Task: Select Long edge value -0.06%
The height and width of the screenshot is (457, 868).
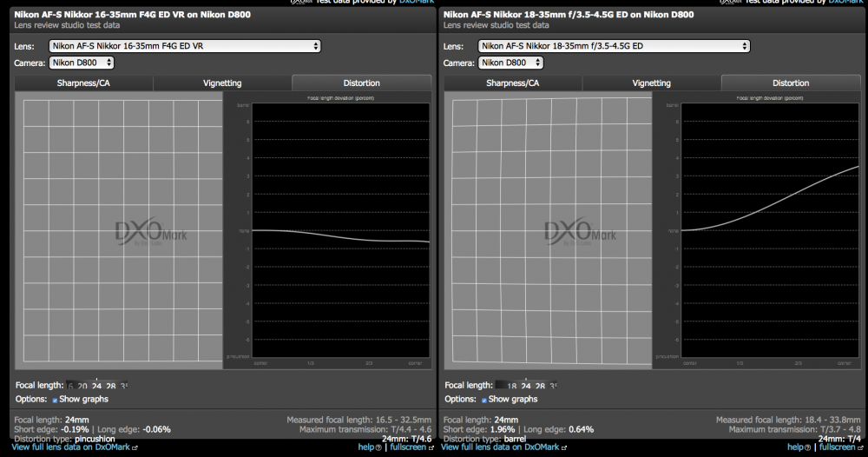Action: point(156,429)
